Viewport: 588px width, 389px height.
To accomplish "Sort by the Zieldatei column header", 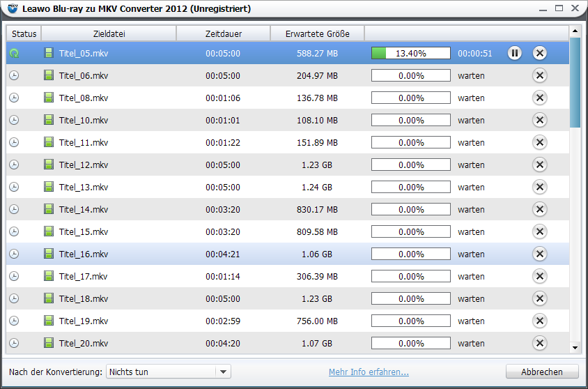I will 109,33.
